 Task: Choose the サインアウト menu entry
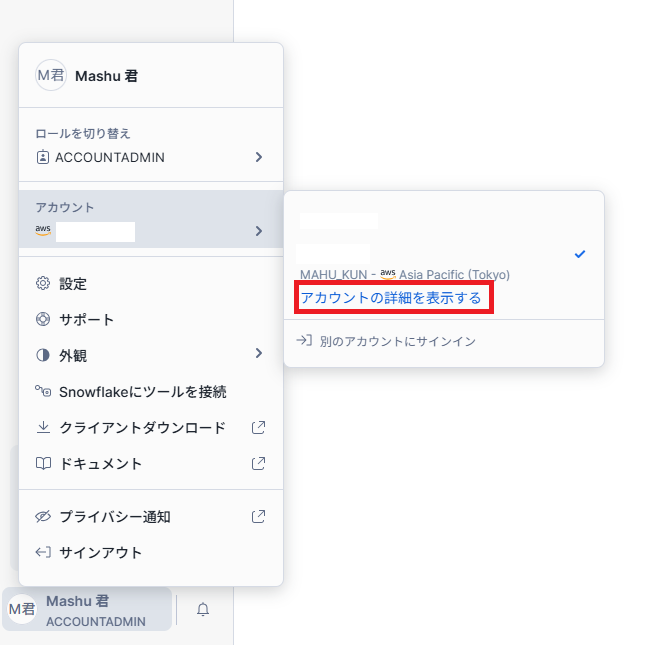click(x=101, y=552)
